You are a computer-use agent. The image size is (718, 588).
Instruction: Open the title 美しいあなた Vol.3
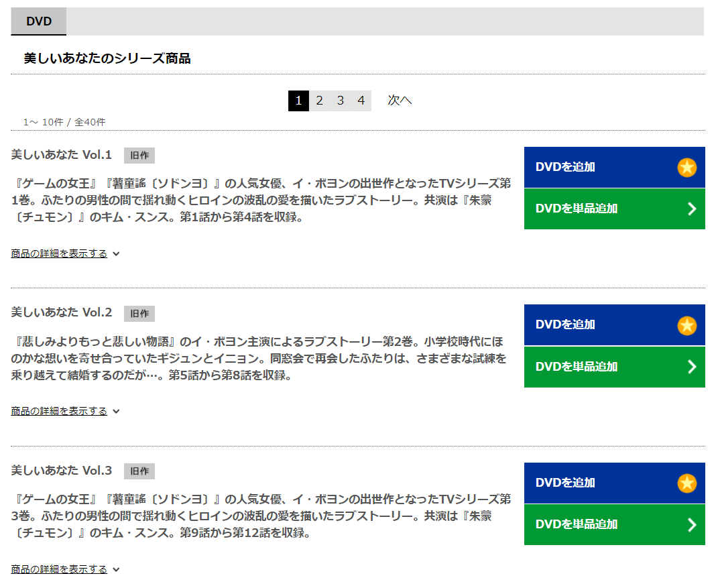62,470
